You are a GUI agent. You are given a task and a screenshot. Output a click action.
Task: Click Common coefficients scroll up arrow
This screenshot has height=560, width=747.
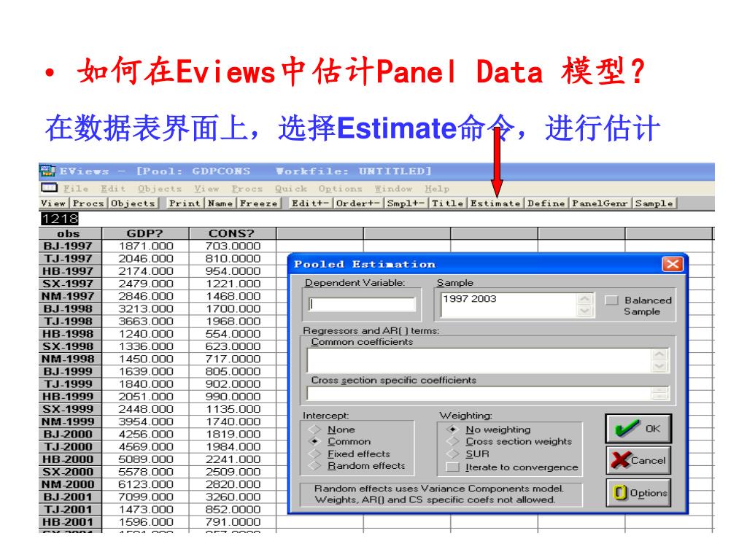coord(659,354)
